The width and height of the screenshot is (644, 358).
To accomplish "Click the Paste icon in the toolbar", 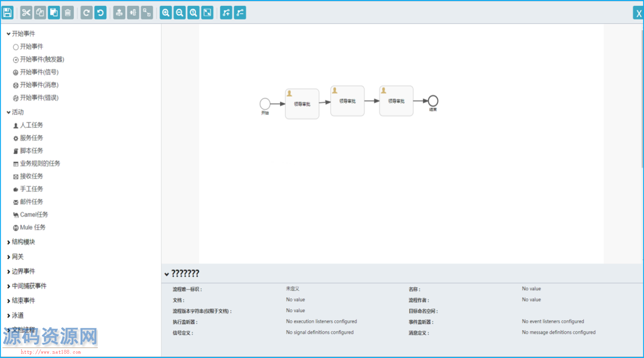I will coord(54,13).
